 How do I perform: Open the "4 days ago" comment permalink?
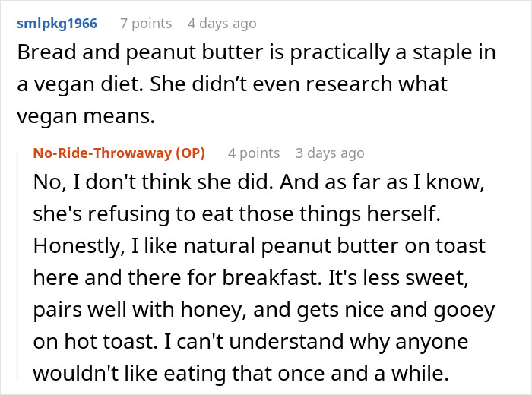[222, 24]
